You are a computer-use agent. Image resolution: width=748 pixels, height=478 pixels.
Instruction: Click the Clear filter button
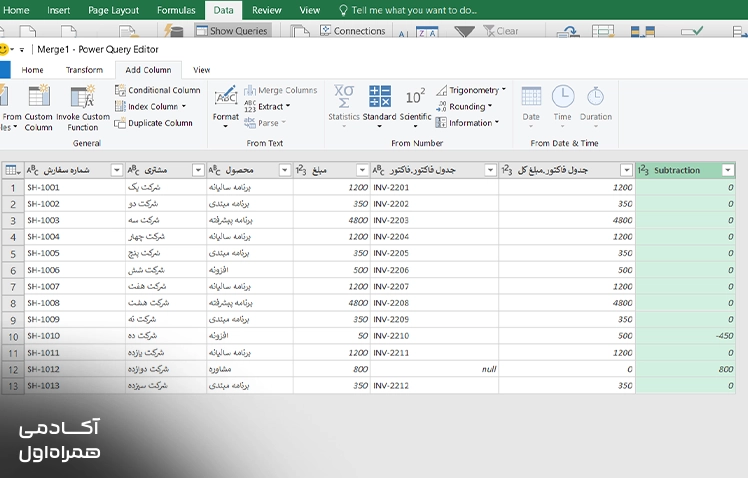[500, 31]
